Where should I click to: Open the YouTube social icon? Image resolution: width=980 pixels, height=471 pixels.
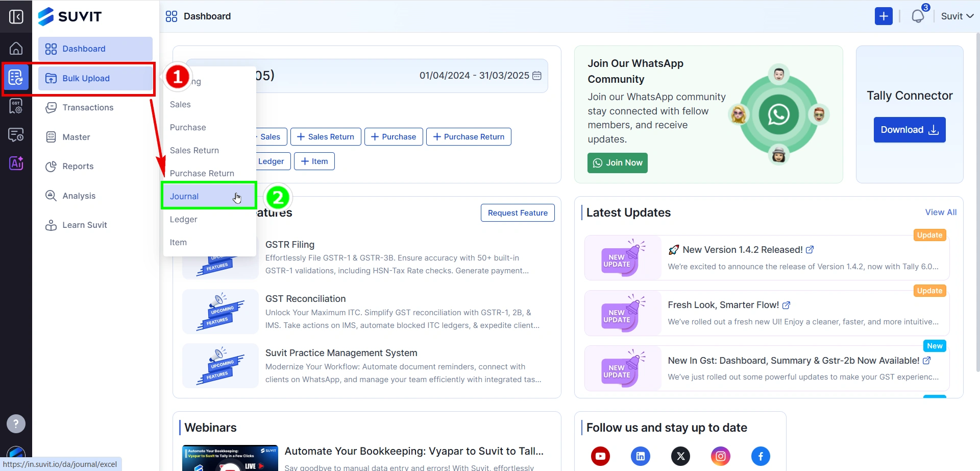601,456
